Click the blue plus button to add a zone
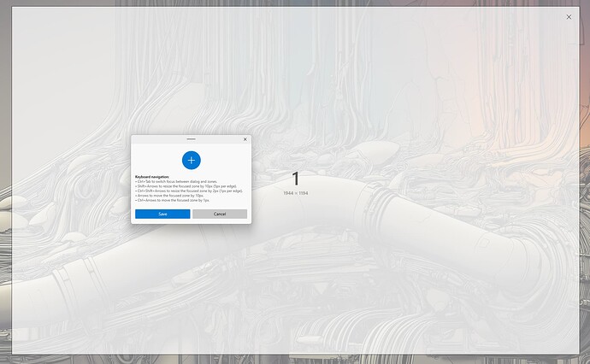 tap(191, 160)
